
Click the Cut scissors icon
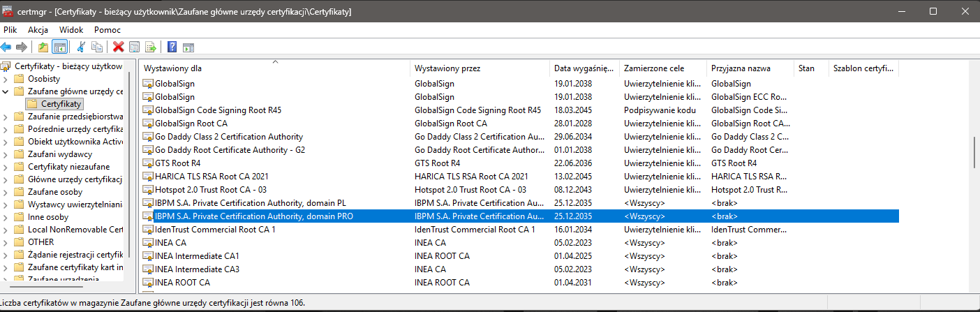82,47
